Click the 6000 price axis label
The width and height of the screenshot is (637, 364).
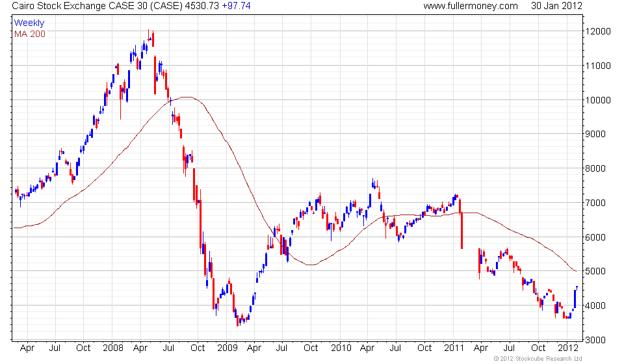595,237
